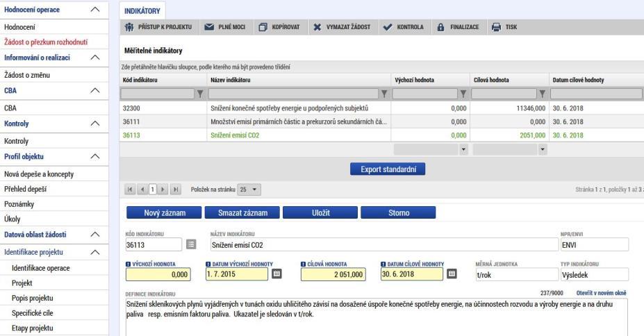Click the Kód indikátoru field showing 36113
The image size is (644, 336).
click(154, 244)
